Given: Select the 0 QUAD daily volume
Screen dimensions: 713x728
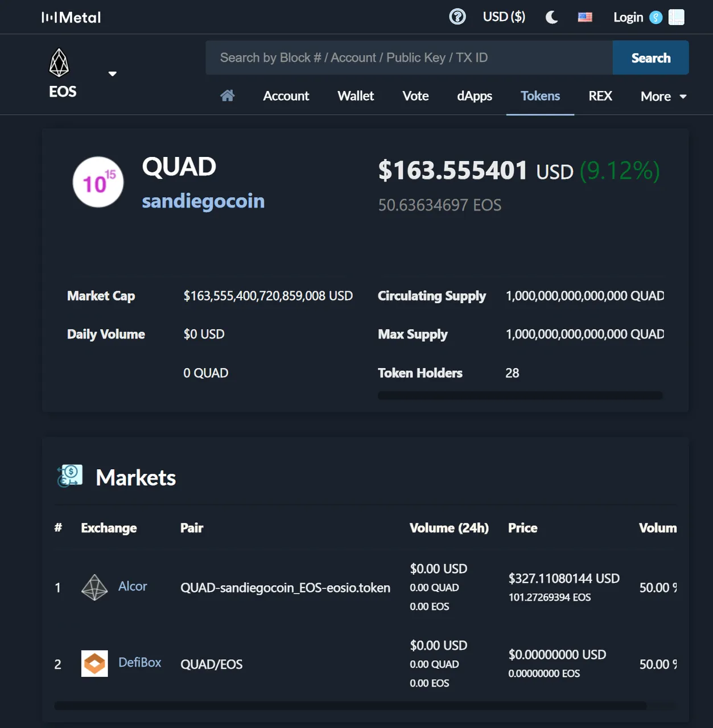Looking at the screenshot, I should (205, 373).
